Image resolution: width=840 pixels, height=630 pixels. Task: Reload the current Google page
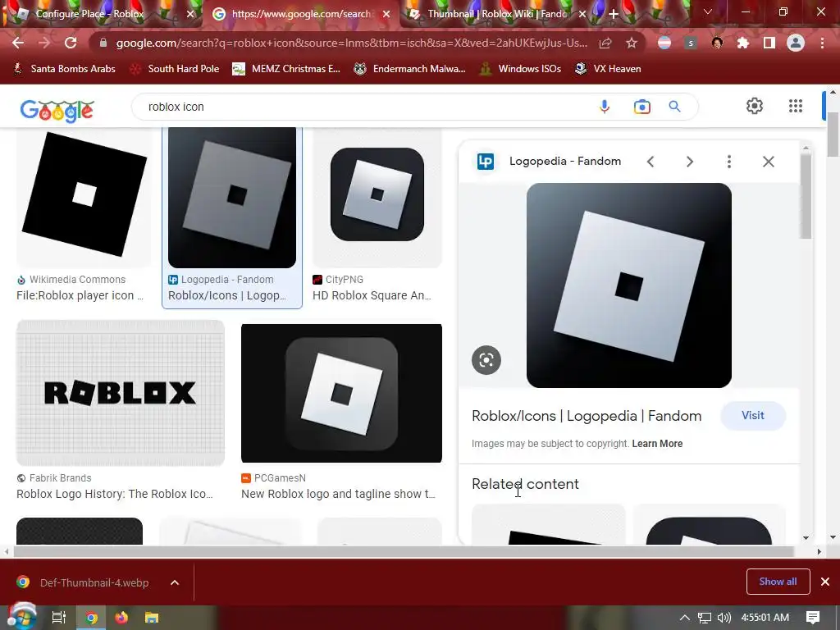pos(71,43)
